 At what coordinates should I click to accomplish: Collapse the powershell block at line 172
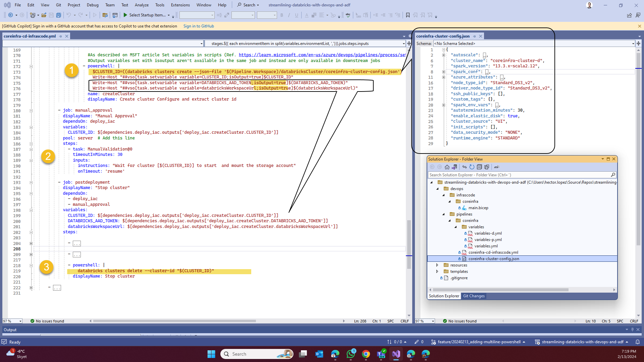[31, 66]
